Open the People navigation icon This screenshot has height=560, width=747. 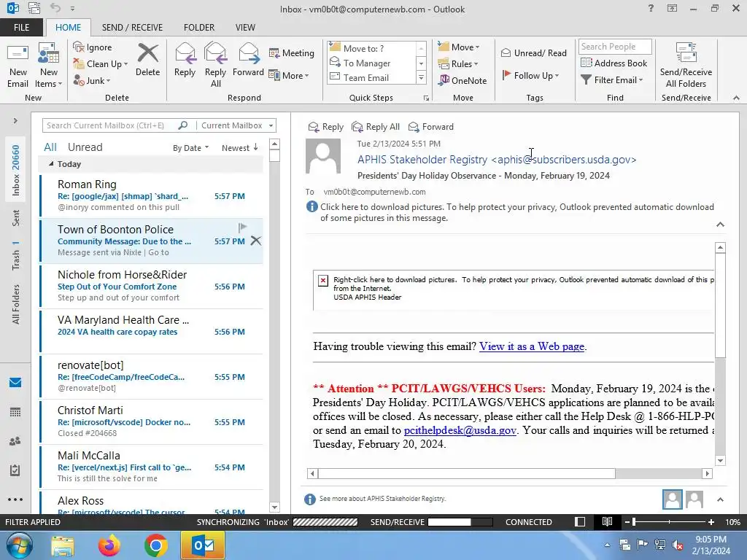15,441
